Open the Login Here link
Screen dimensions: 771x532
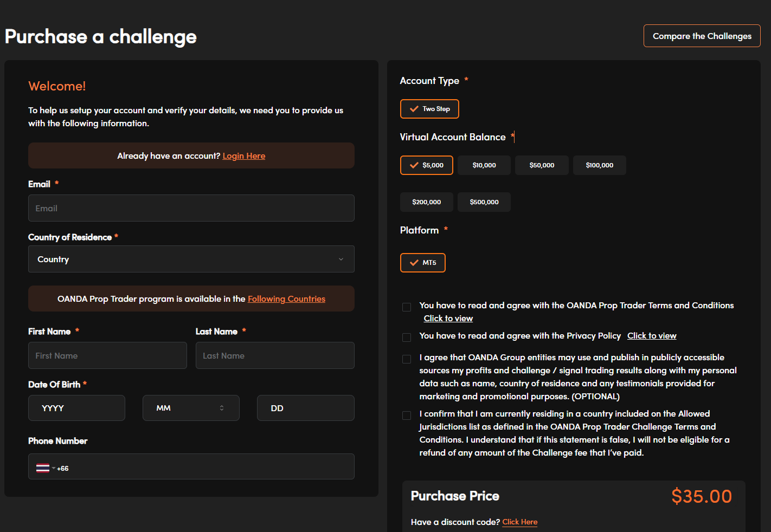243,156
